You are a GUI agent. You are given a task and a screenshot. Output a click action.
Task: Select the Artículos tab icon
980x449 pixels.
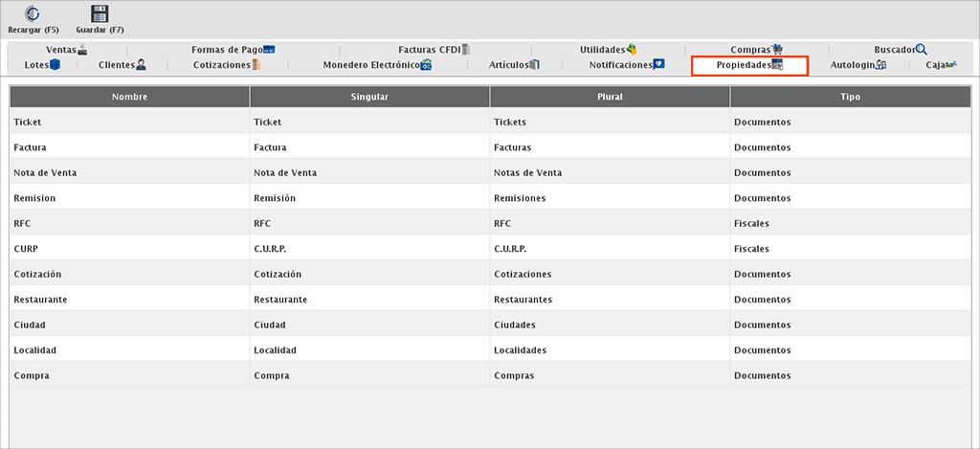click(535, 65)
